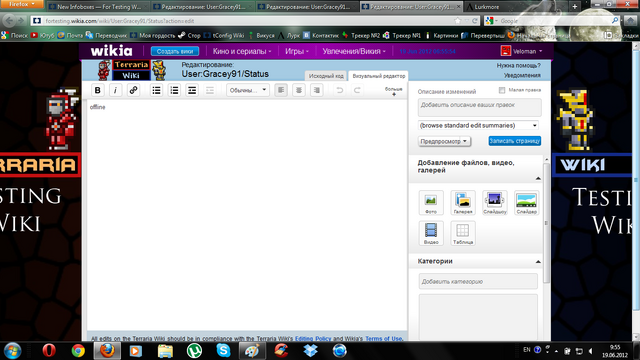Switch to New Infoboxes browser tab
This screenshot has height=360, width=640.
(x=98, y=7)
